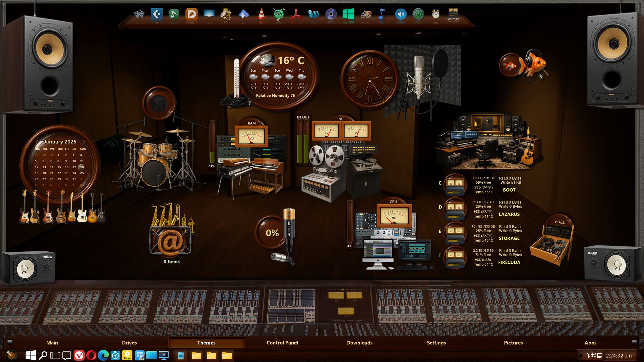
Task: Open the blue speaker volume icon
Action: [x=400, y=14]
